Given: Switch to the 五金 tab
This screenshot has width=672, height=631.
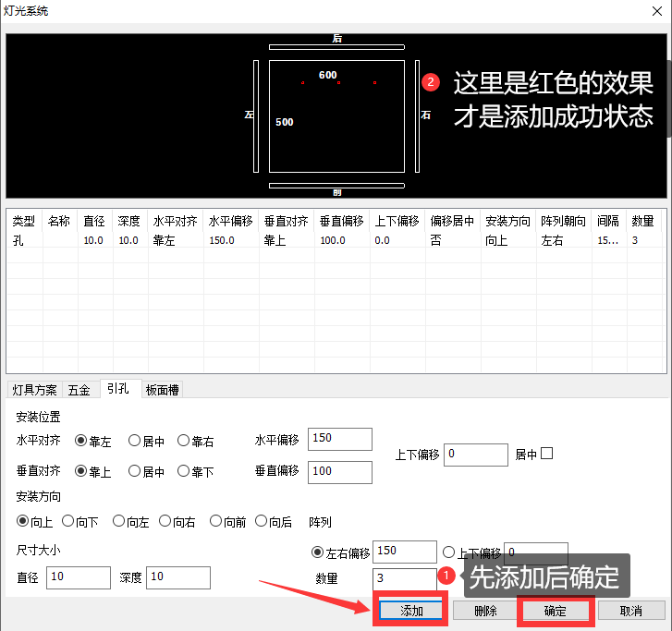Looking at the screenshot, I should point(79,390).
